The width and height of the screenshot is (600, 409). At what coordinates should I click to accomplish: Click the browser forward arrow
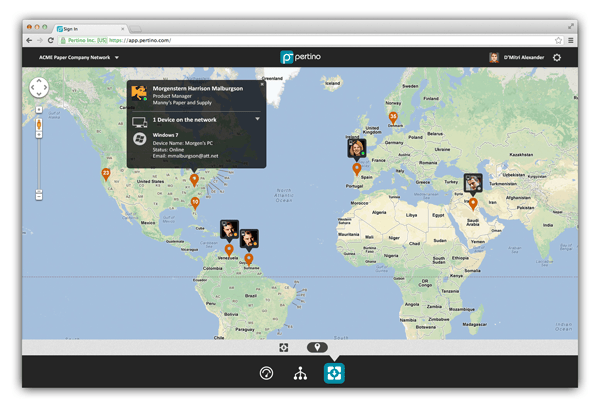point(40,40)
